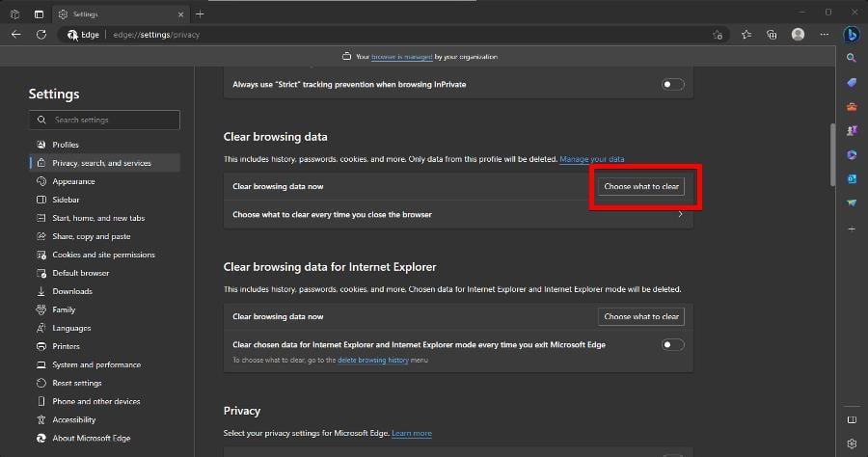
Task: Open the Sidebar settings section
Action: [104, 200]
